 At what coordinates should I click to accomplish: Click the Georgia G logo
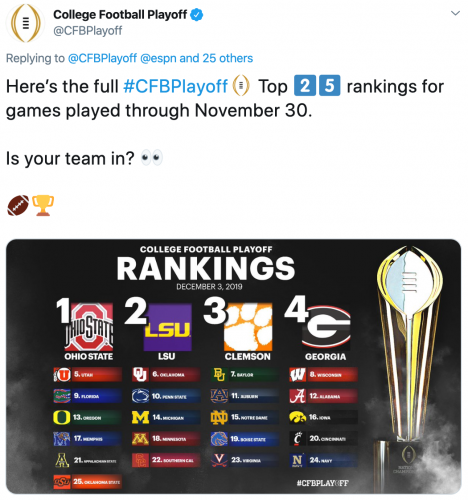click(326, 327)
